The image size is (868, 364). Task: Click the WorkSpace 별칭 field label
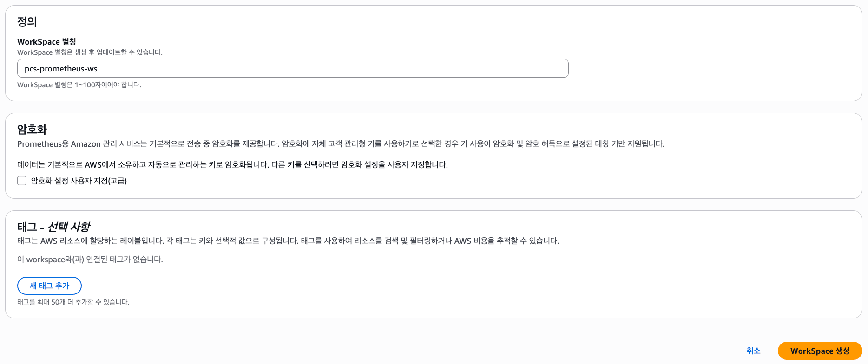[x=46, y=41]
